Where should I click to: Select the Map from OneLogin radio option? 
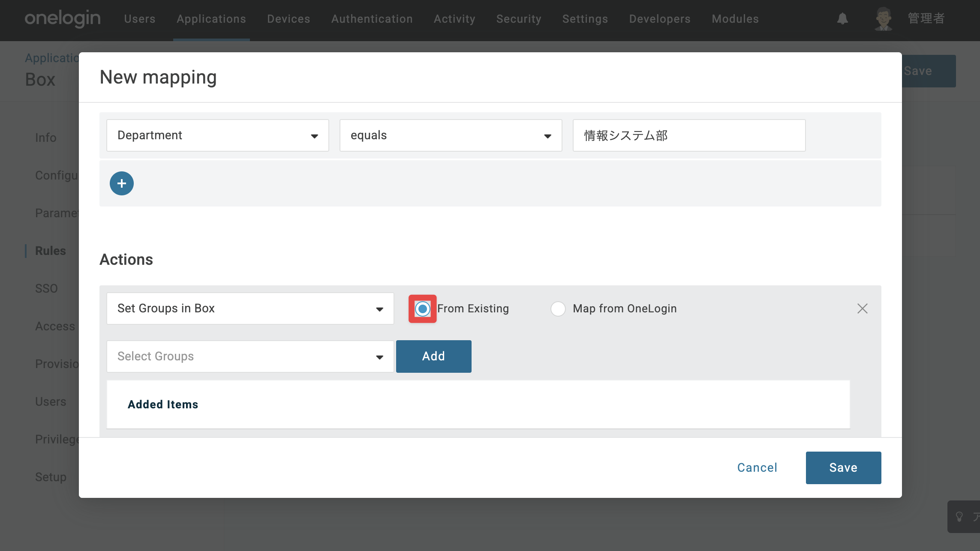click(x=558, y=308)
